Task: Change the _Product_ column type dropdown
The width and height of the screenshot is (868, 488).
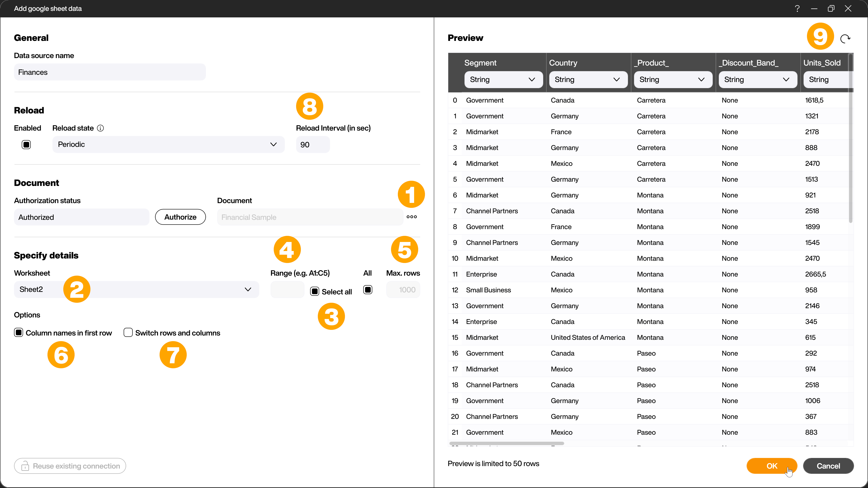Action: tap(673, 80)
